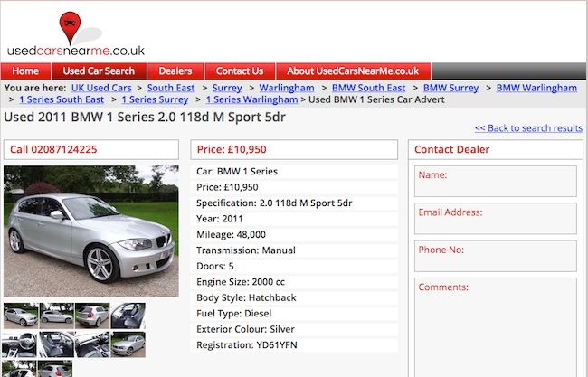Screen dimensions: 588x377
Task: Open the Dealers menu item
Action: (175, 71)
